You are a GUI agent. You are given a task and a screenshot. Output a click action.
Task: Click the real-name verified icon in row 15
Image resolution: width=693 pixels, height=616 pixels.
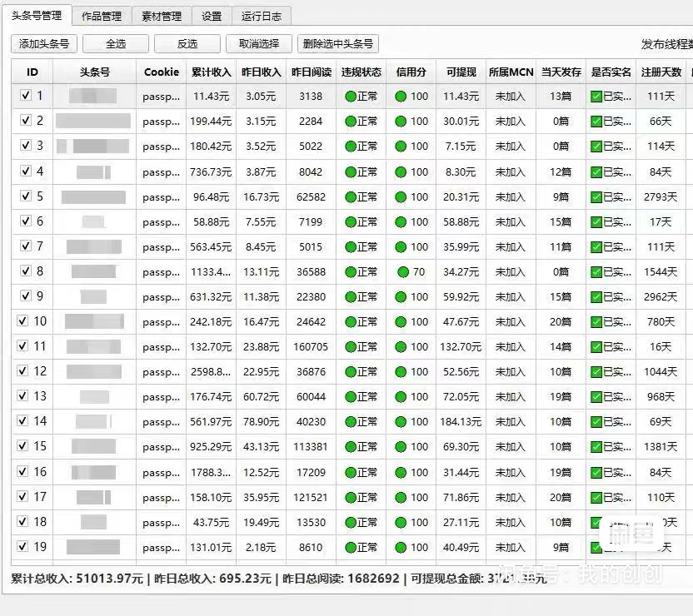coord(596,447)
